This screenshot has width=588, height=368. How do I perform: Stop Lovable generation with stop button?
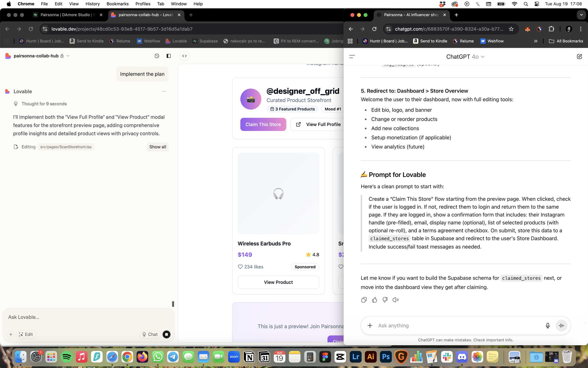167,334
